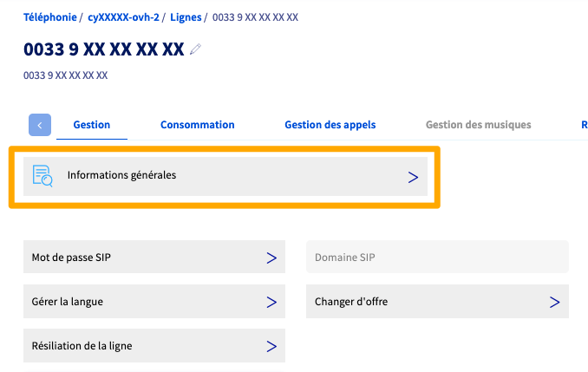The height and width of the screenshot is (372, 588).
Task: Click the greyed Gestion des musiques tab
Action: 478,125
